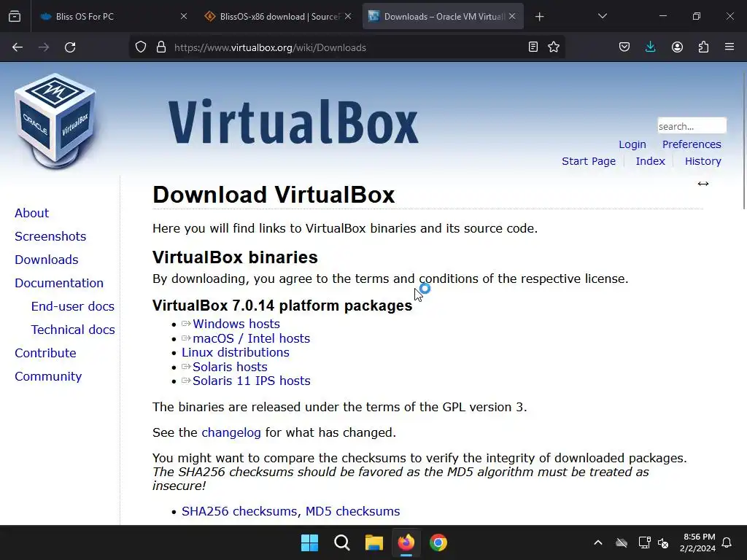Open SHA256 checksums link
This screenshot has width=747, height=560.
coord(239,511)
